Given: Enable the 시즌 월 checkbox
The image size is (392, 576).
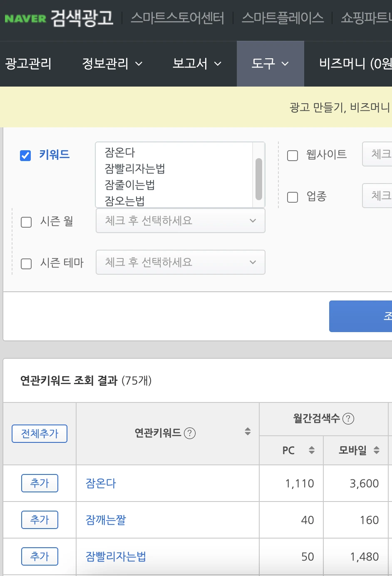Looking at the screenshot, I should (x=26, y=222).
